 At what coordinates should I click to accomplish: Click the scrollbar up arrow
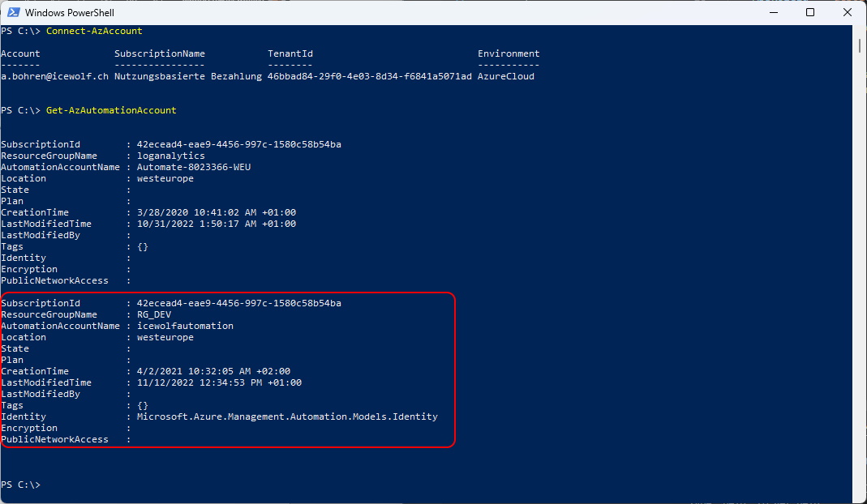click(861, 31)
